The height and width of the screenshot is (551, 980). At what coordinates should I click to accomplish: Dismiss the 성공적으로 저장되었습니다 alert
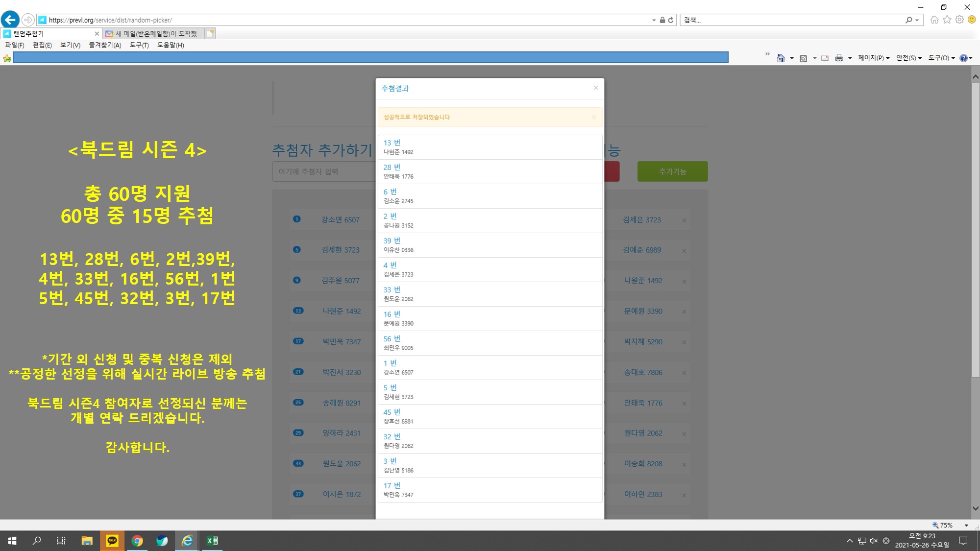click(593, 117)
